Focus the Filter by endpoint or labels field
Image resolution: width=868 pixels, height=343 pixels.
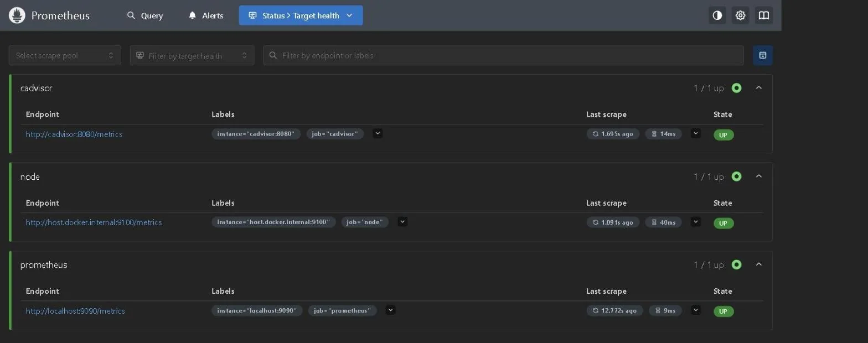[x=503, y=55]
